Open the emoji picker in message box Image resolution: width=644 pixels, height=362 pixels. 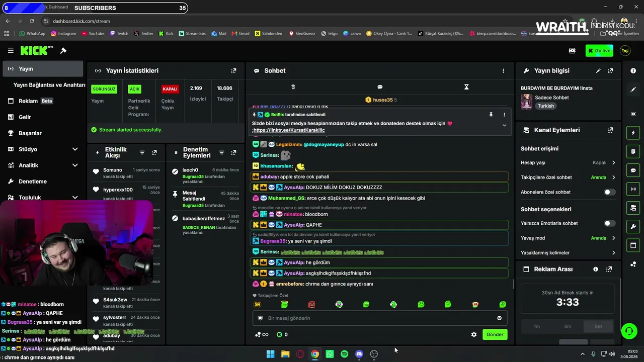499,318
